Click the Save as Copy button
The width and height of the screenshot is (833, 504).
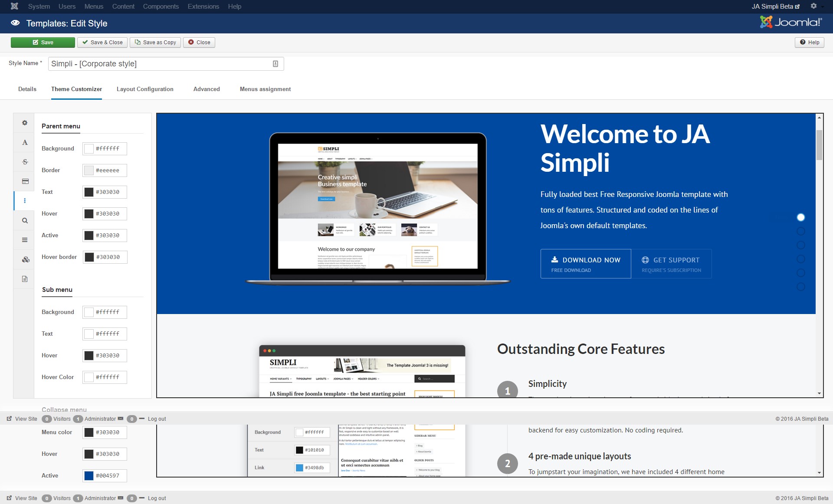pyautogui.click(x=155, y=42)
